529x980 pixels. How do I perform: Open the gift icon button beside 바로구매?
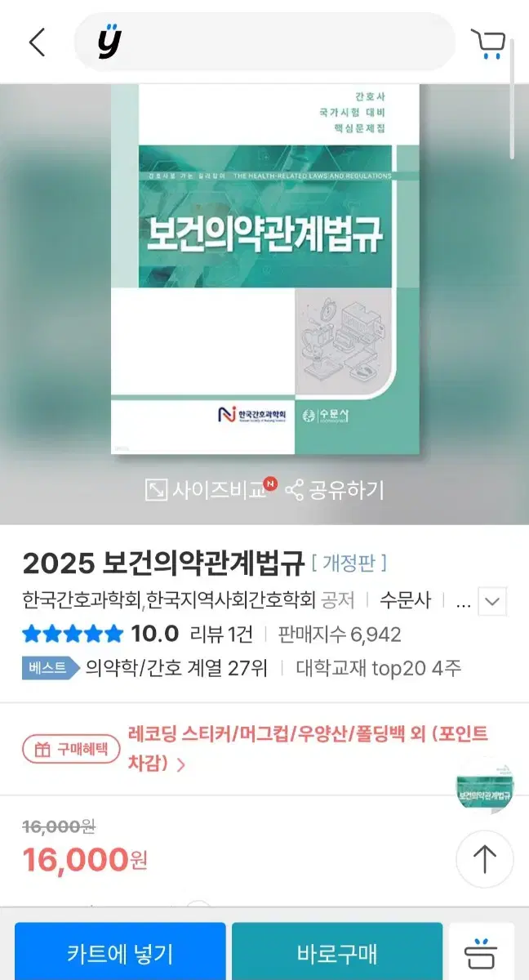point(482,952)
